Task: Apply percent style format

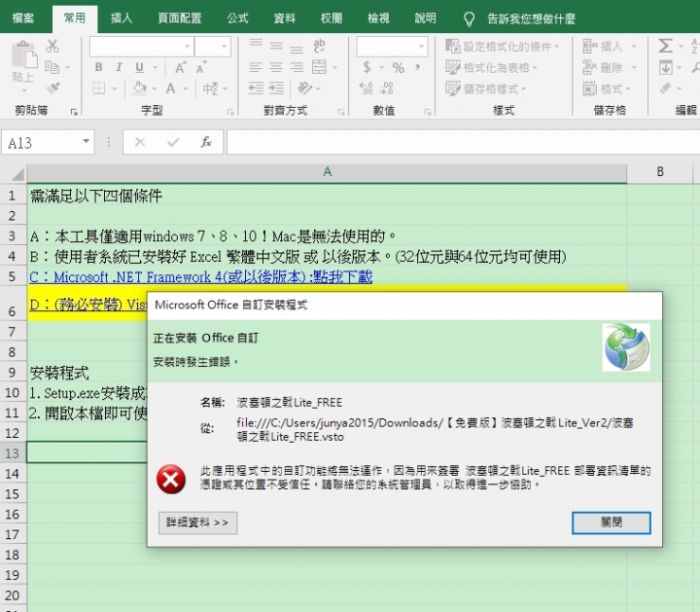Action: pos(399,68)
